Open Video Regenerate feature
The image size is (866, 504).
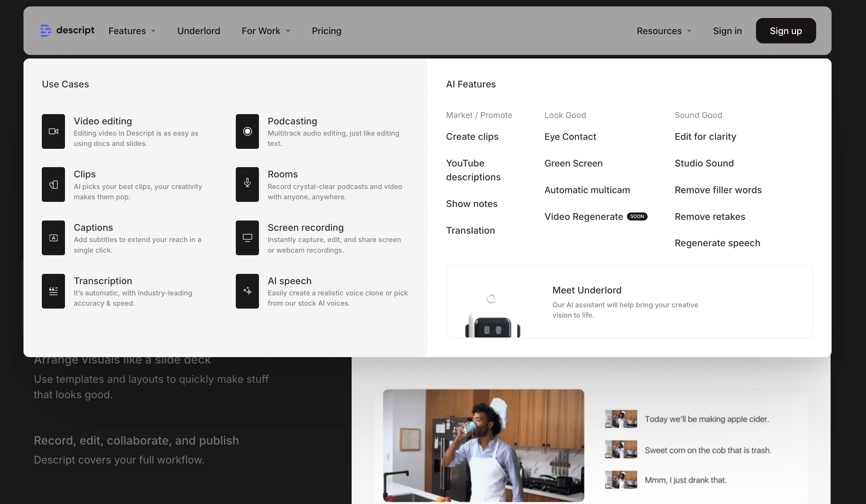coord(584,217)
